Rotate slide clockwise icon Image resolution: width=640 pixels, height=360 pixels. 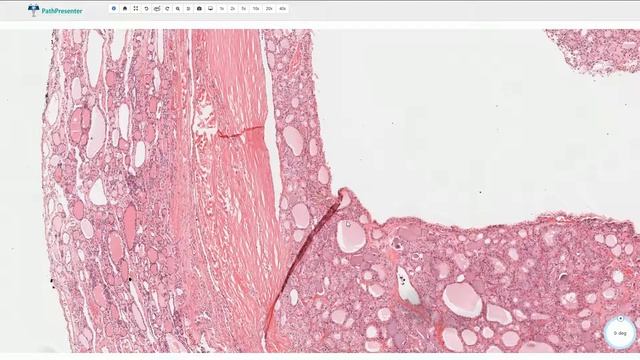tap(167, 9)
